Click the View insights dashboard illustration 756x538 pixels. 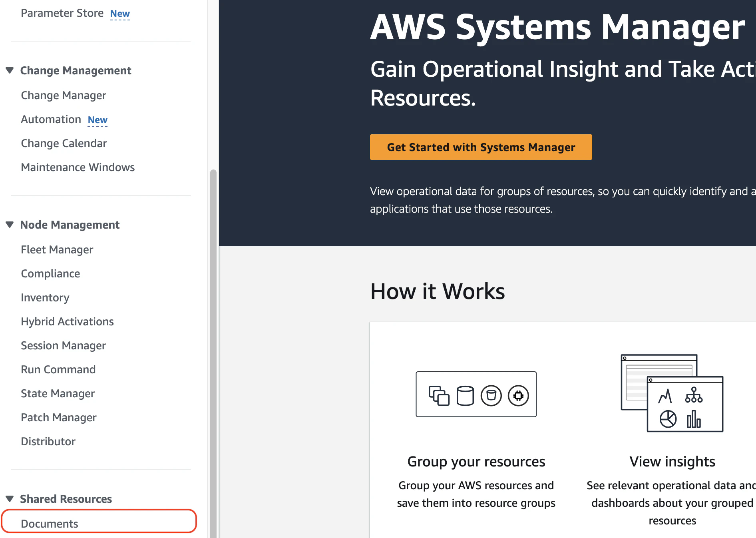pyautogui.click(x=672, y=393)
